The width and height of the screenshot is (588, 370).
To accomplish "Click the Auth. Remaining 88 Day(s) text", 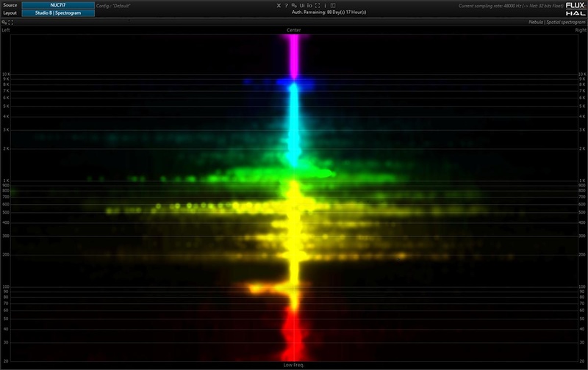I will (x=329, y=12).
